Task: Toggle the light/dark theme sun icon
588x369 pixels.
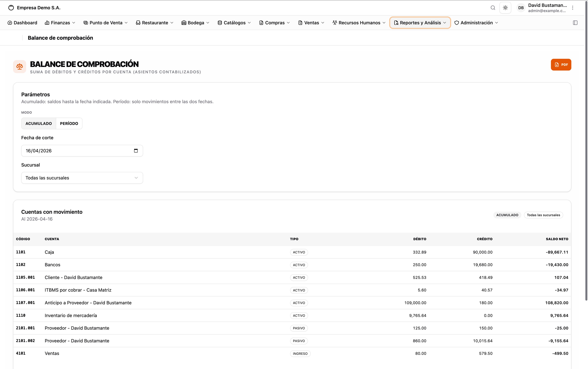Action: coord(505,8)
